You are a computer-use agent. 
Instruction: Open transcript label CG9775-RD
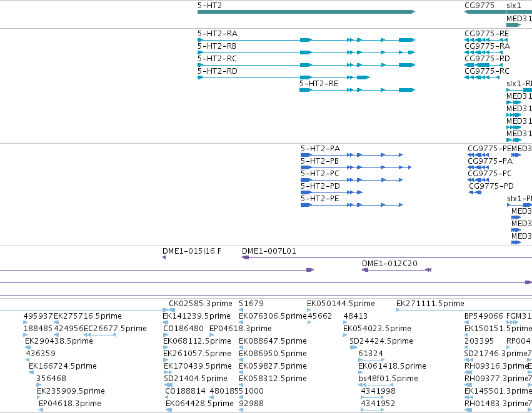(x=487, y=59)
